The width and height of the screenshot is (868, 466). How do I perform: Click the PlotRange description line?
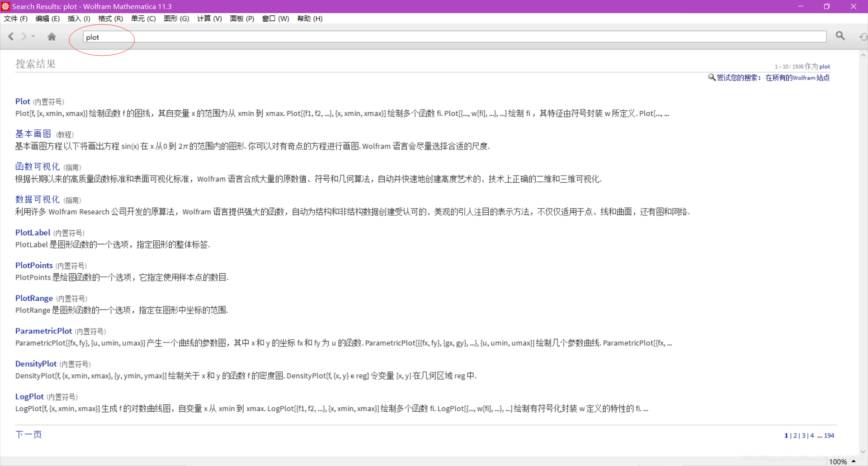tap(122, 310)
